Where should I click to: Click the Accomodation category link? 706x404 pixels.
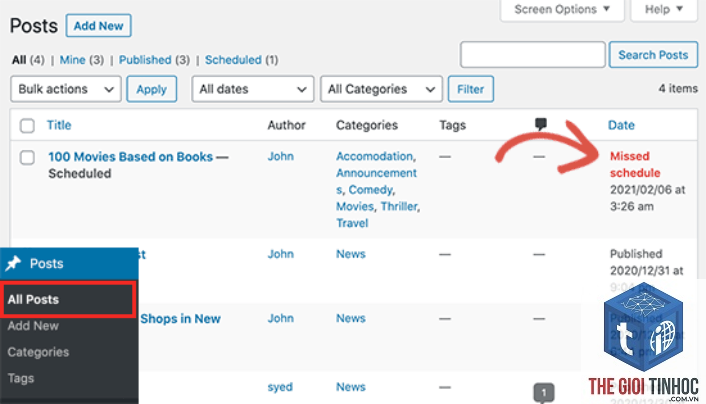[375, 156]
